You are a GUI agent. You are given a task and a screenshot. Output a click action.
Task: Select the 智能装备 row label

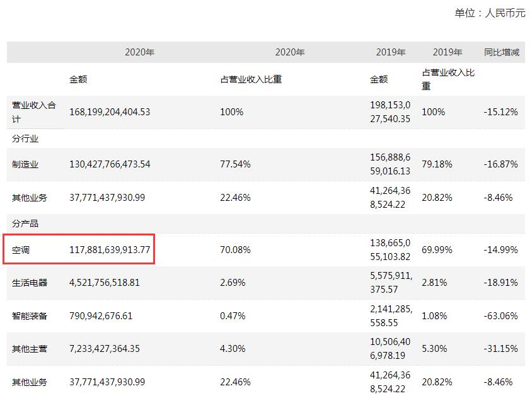pyautogui.click(x=30, y=315)
